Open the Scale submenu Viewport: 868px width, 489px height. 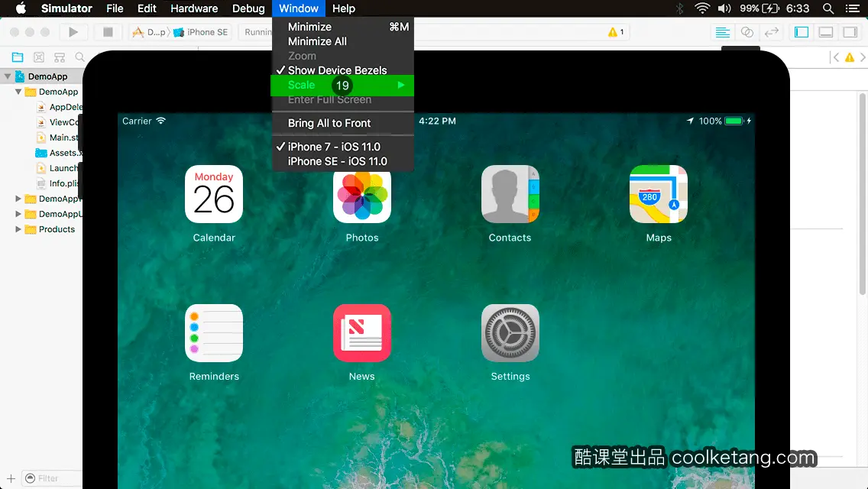[342, 85]
